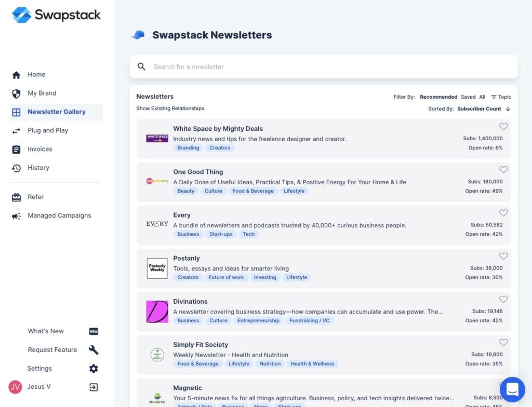Open the Every newsletter title
532x407 pixels.
coord(182,215)
